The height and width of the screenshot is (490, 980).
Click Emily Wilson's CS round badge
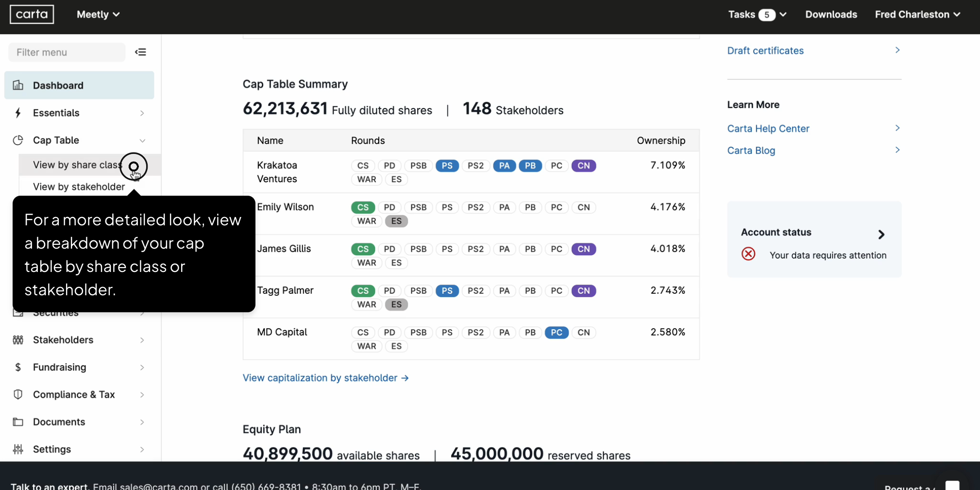pos(363,207)
